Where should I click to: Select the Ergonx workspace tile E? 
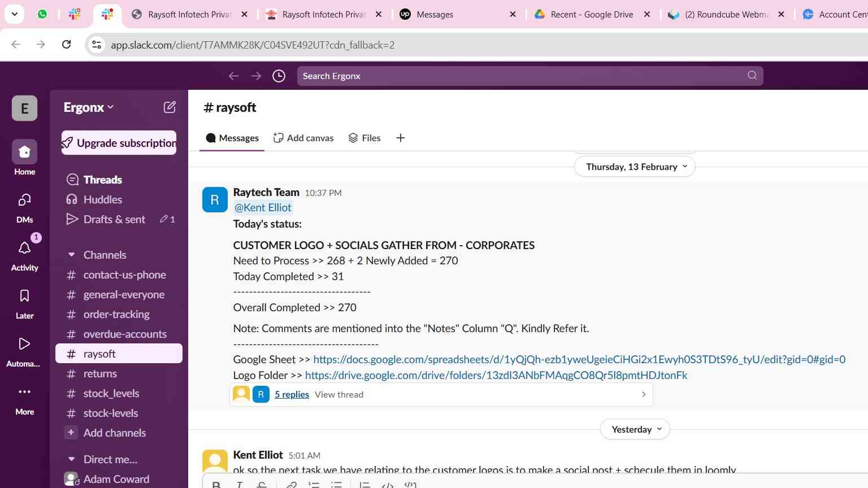pos(24,108)
